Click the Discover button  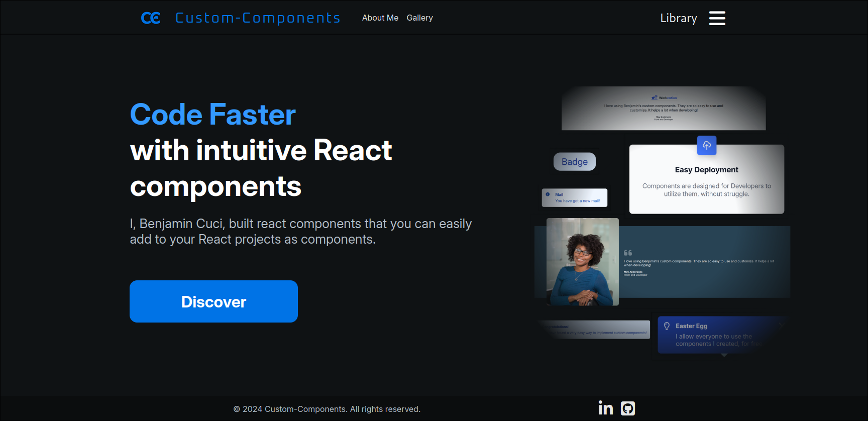(x=213, y=301)
